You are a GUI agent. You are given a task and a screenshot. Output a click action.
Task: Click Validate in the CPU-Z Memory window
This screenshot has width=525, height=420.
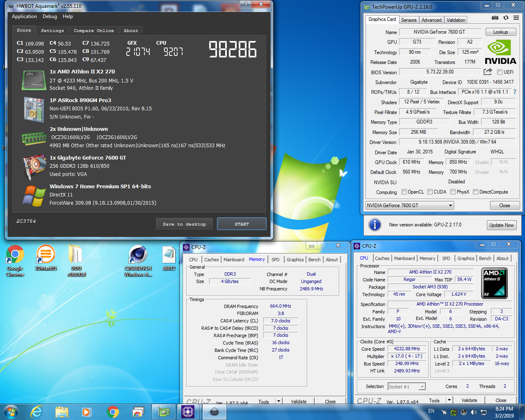click(x=299, y=401)
